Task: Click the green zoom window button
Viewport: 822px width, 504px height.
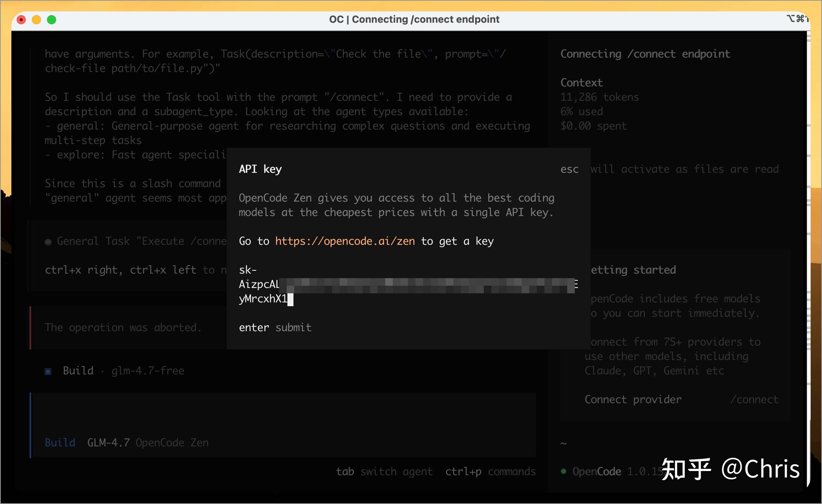Action: click(x=52, y=20)
